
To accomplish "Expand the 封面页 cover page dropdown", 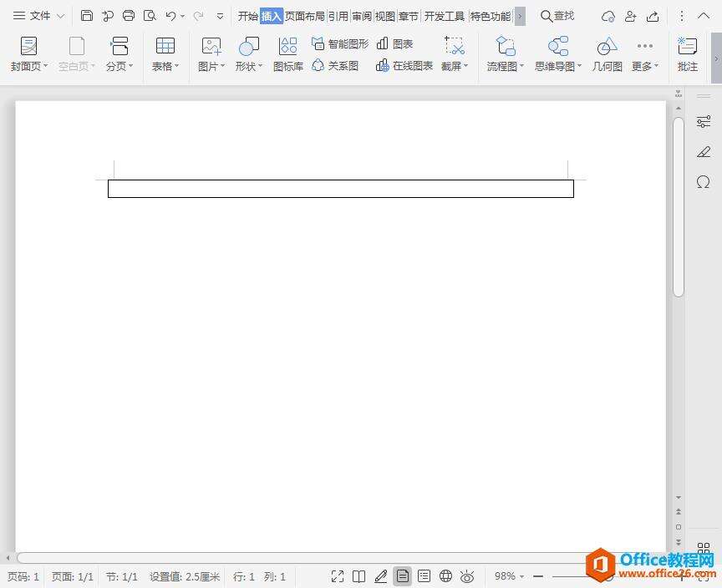I will click(x=29, y=66).
